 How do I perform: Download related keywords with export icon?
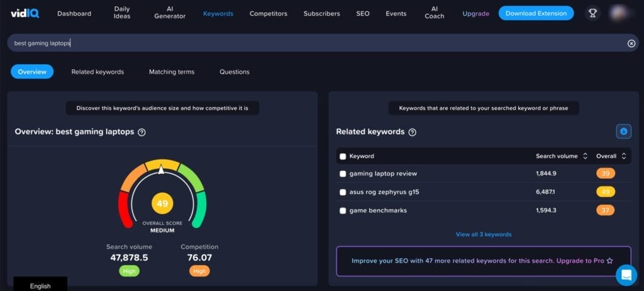pos(623,132)
